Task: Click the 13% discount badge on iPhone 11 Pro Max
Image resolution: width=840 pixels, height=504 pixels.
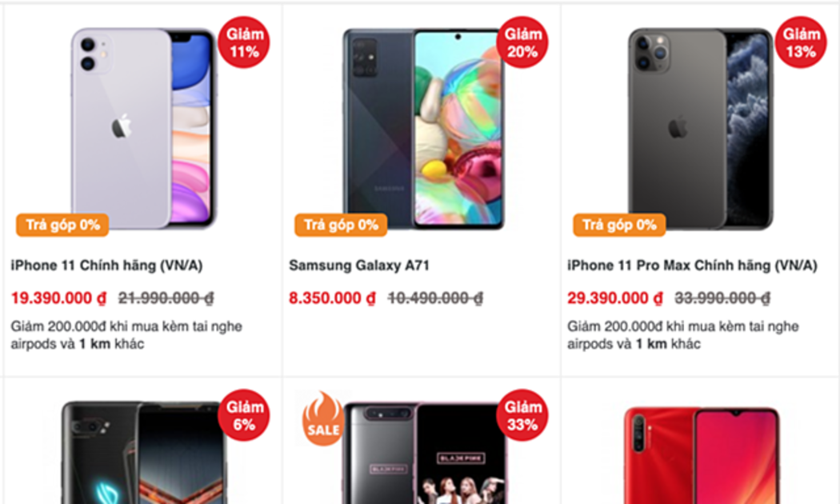Action: (801, 42)
